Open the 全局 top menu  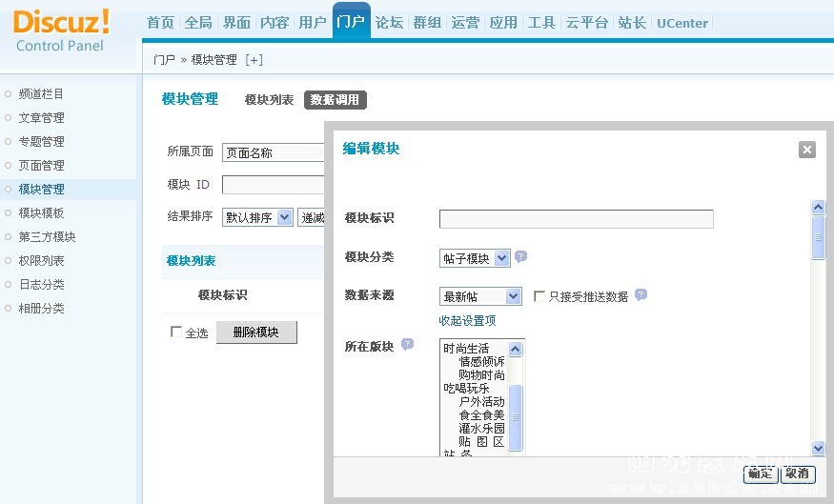pyautogui.click(x=198, y=23)
